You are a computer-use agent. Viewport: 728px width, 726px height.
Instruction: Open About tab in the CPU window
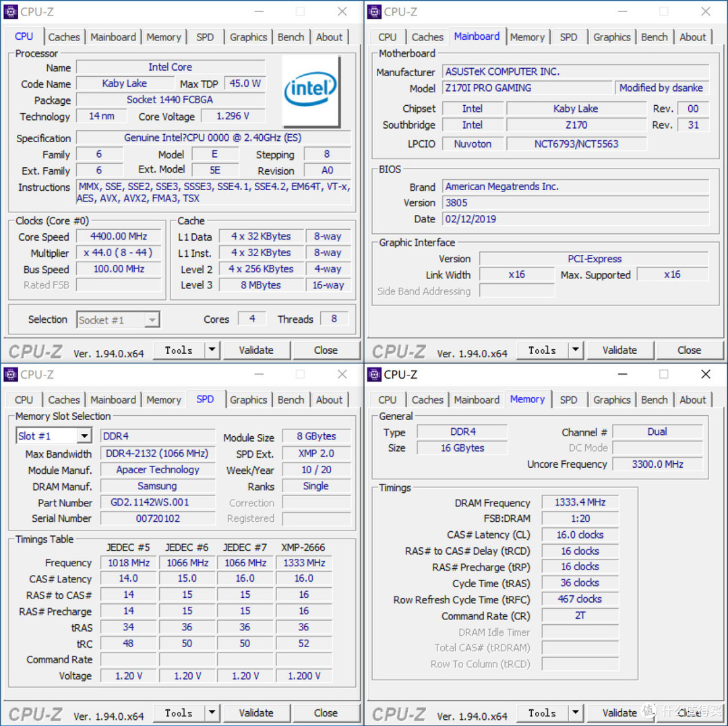330,37
